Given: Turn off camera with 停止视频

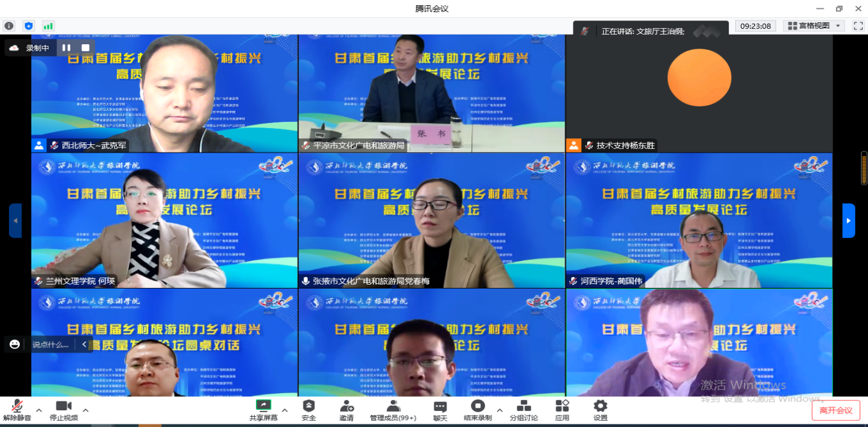Looking at the screenshot, I should (64, 410).
